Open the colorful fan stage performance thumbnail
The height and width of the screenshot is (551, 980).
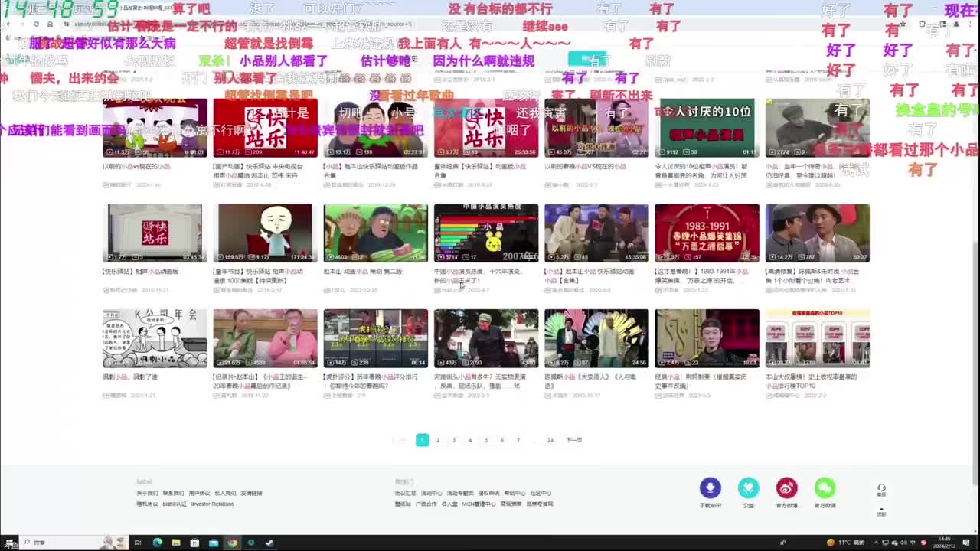[x=596, y=338]
